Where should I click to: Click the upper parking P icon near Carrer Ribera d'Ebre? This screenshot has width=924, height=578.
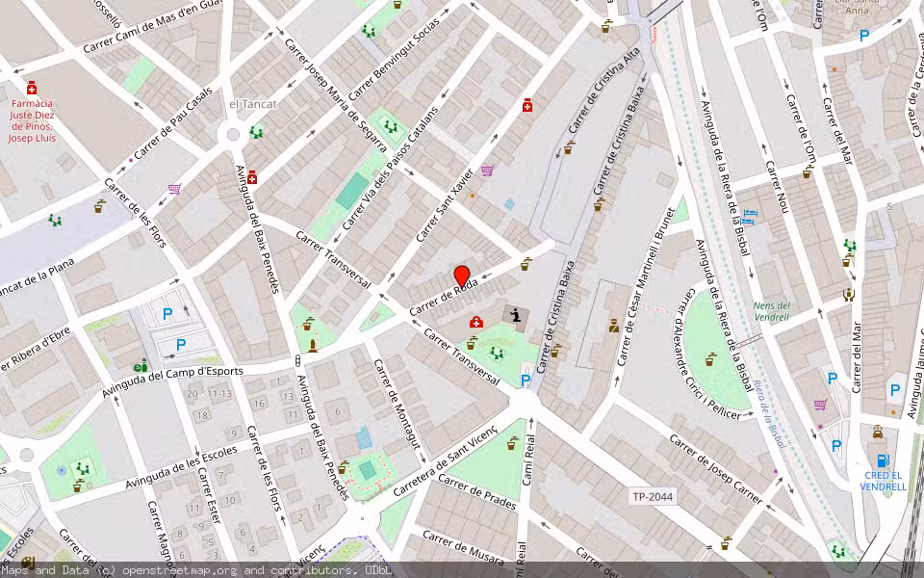pyautogui.click(x=167, y=314)
